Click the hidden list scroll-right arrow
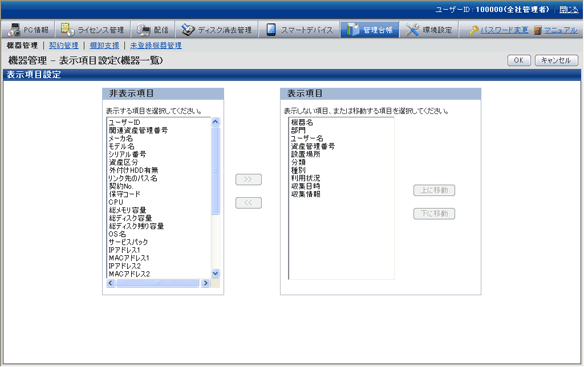This screenshot has width=584, height=367. pyautogui.click(x=206, y=283)
